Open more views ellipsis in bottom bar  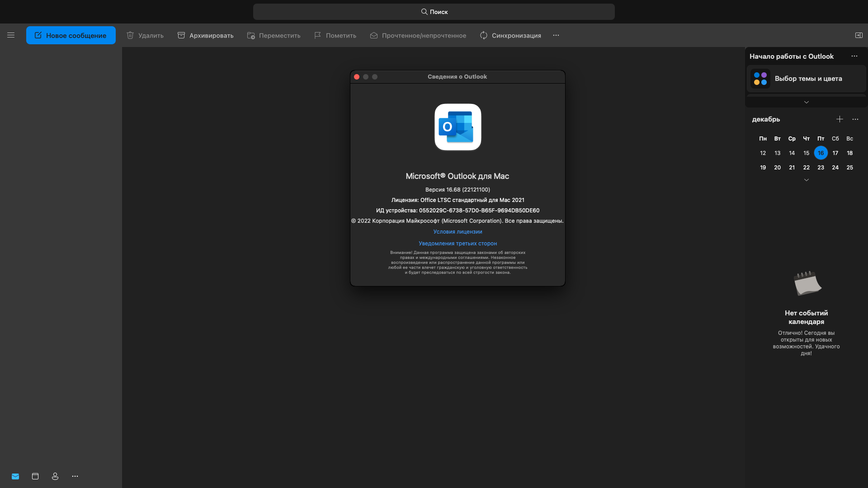(75, 476)
